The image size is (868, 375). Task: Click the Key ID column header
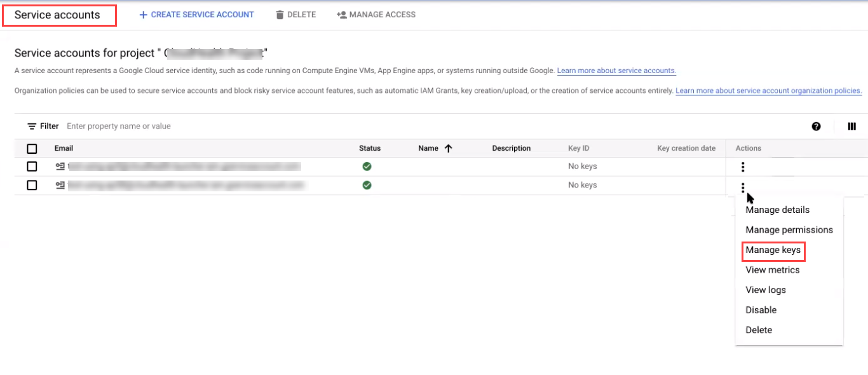(579, 149)
